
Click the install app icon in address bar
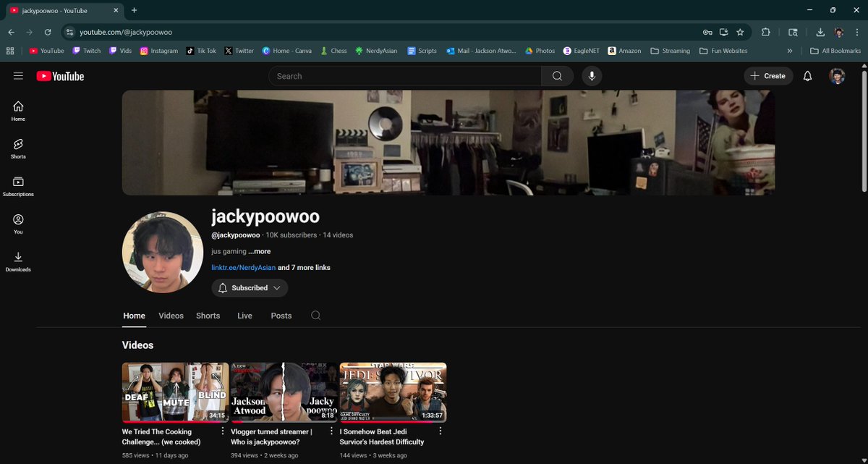[724, 32]
